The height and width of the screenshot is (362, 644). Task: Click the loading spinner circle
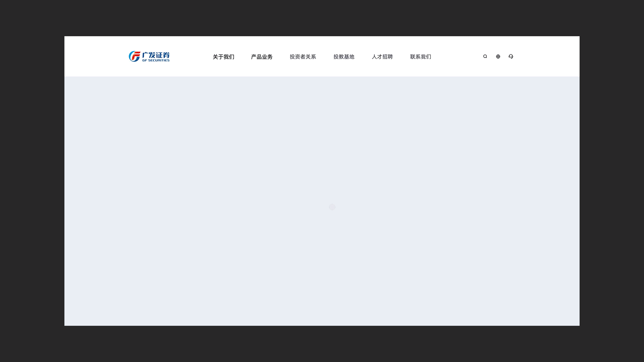tap(332, 207)
